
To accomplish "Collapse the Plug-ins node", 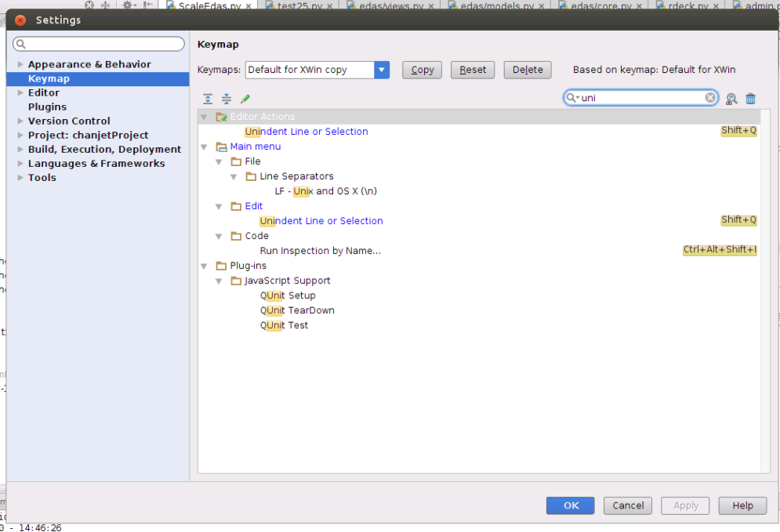I will pyautogui.click(x=204, y=266).
